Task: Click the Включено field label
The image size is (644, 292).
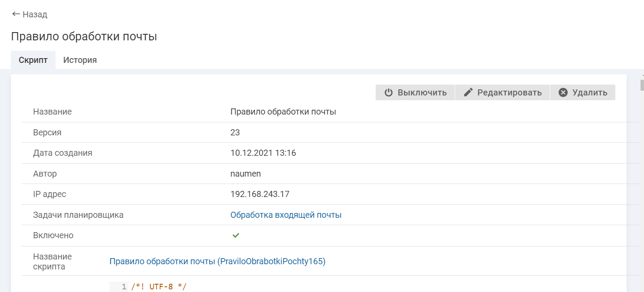Action: tap(53, 236)
